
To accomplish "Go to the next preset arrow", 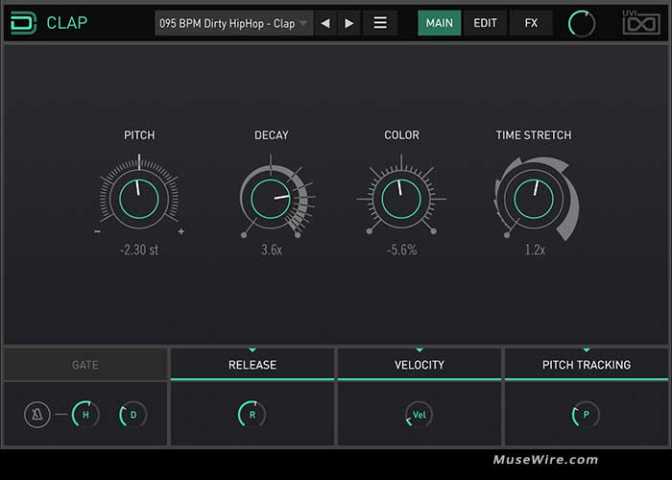I will [x=349, y=23].
